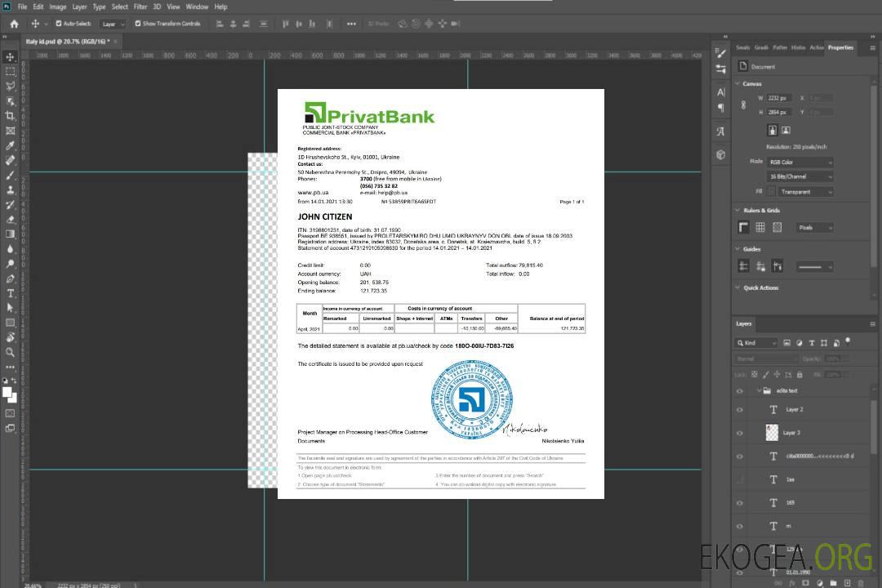
Task: Toggle Show Transform Controls checkbox
Action: [138, 24]
